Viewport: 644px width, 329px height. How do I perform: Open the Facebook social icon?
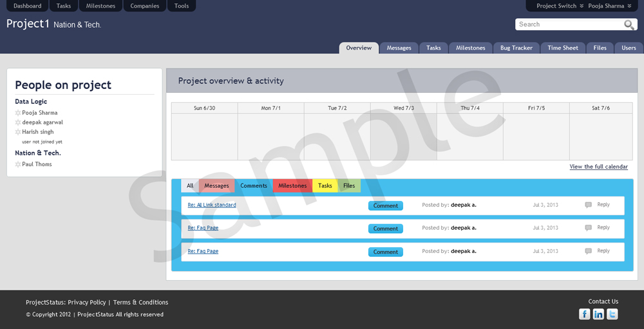pyautogui.click(x=584, y=314)
